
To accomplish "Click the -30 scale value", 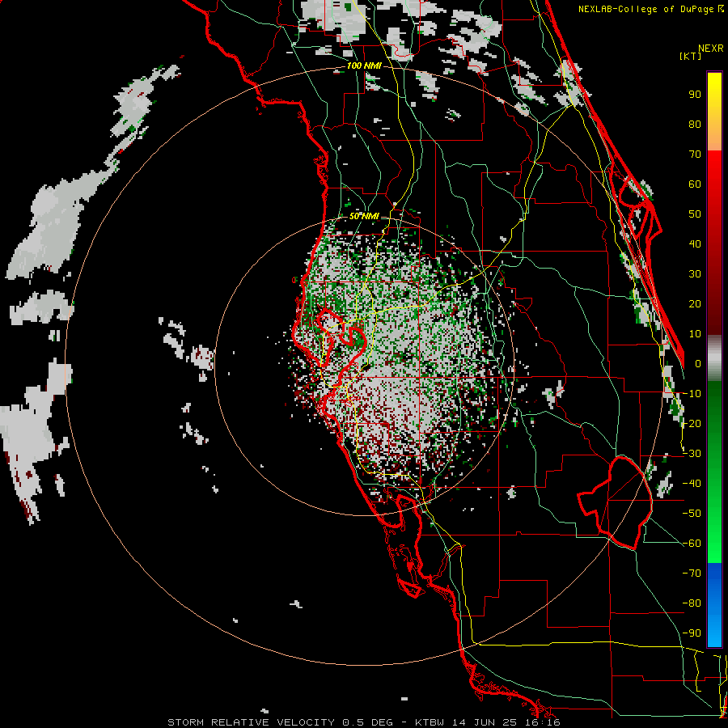I will pos(692,454).
